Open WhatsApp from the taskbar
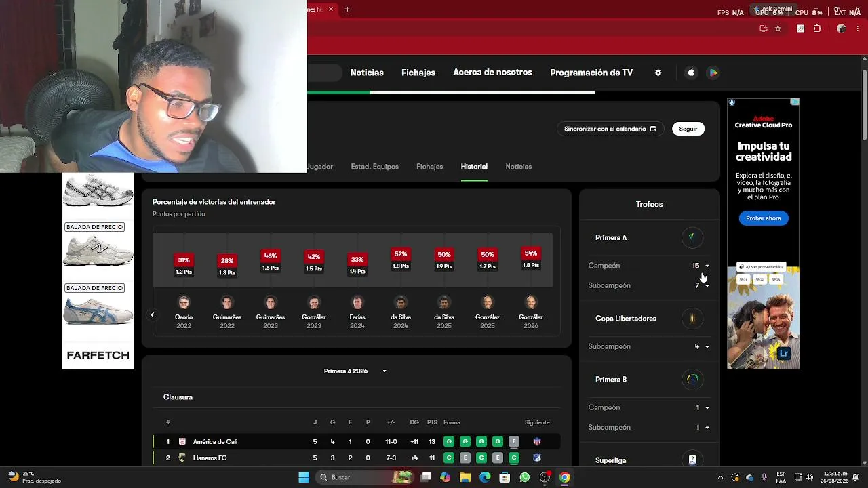The width and height of the screenshot is (868, 488). pos(525,477)
